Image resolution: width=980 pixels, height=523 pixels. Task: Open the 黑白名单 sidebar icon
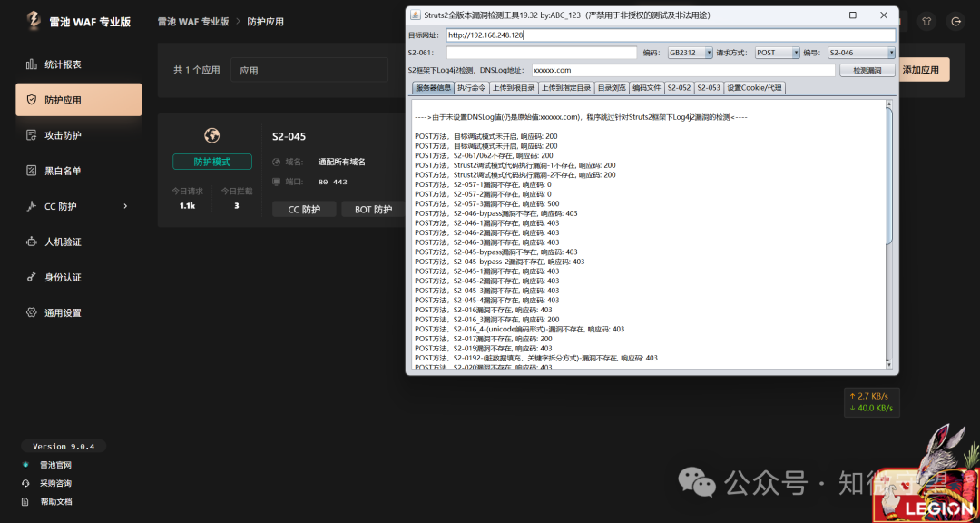tap(31, 171)
